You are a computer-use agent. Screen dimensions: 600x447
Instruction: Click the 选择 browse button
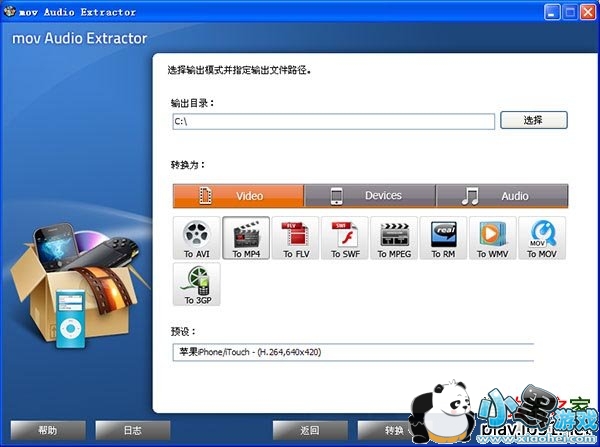tap(534, 120)
